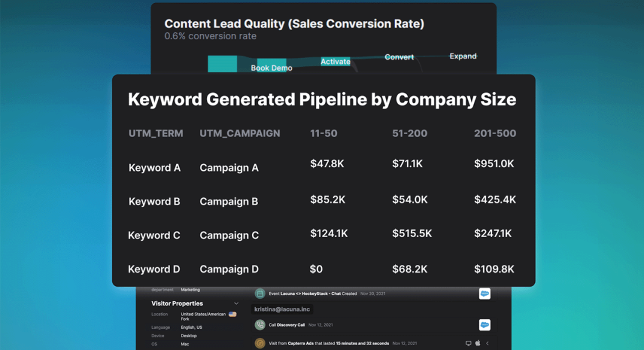Click the $54.0K value

tap(410, 200)
